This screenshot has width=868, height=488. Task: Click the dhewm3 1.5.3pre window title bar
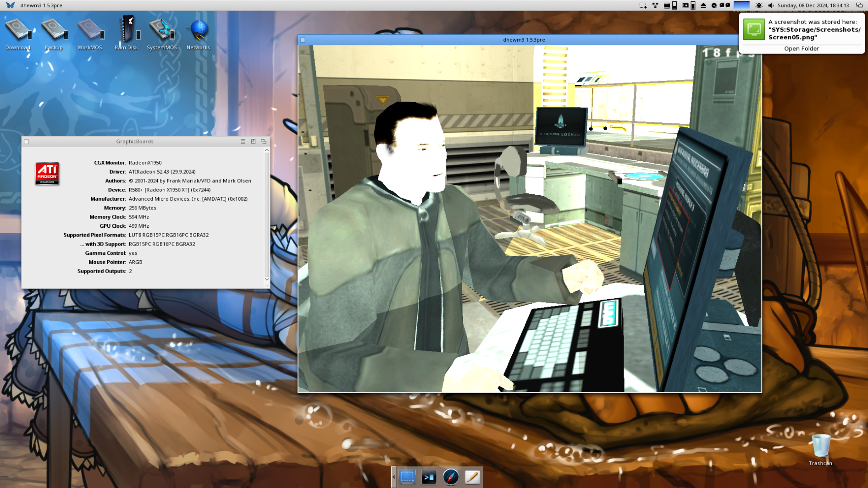(524, 40)
